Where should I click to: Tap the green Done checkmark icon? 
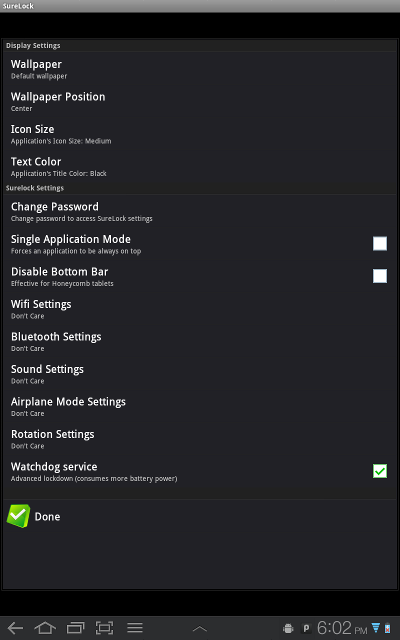(x=18, y=516)
